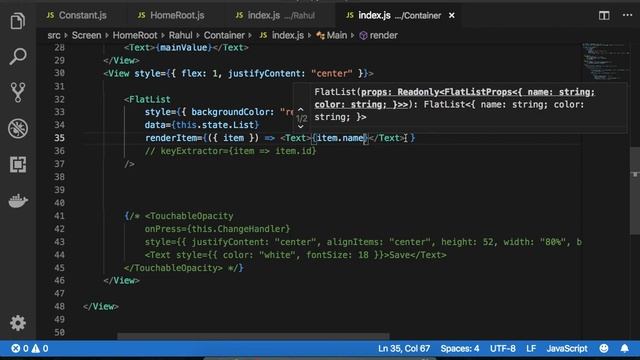640x360 pixels.
Task: Click the Rahul breadcrumb
Action: (x=180, y=36)
